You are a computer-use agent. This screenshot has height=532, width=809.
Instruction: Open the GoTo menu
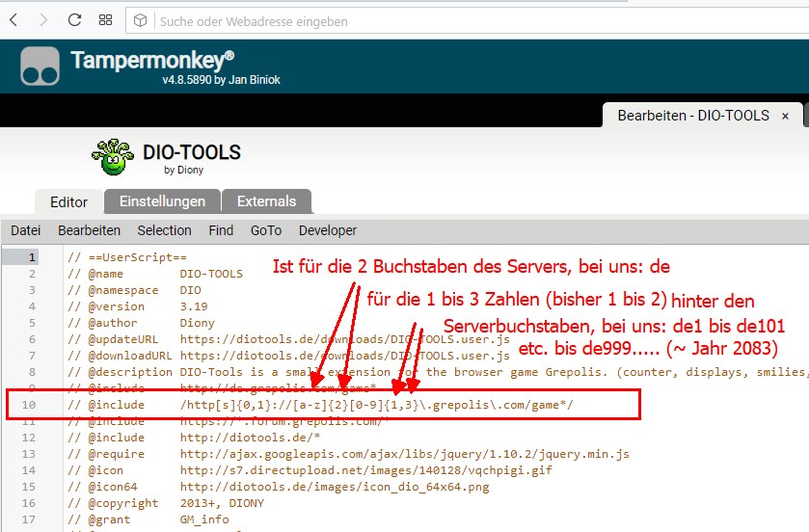tap(266, 230)
